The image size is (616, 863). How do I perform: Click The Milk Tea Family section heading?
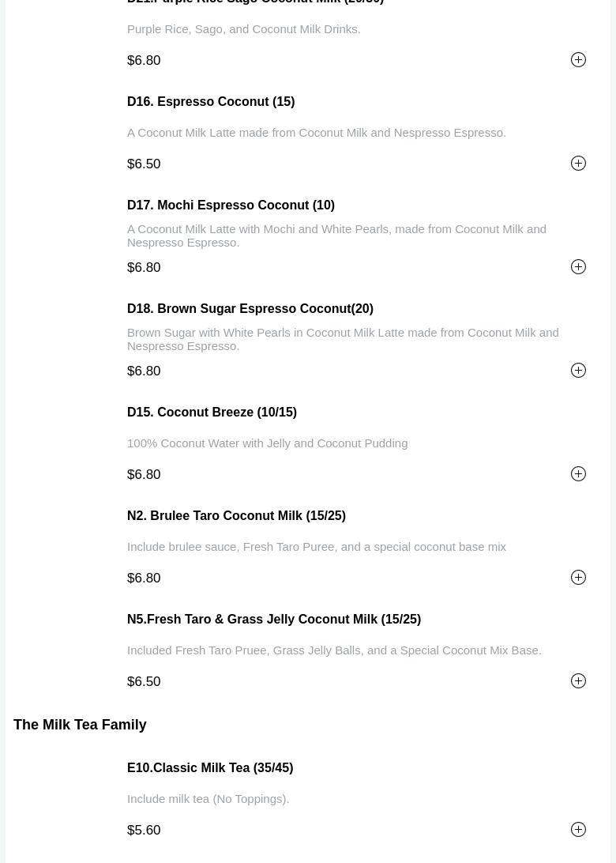click(x=80, y=725)
